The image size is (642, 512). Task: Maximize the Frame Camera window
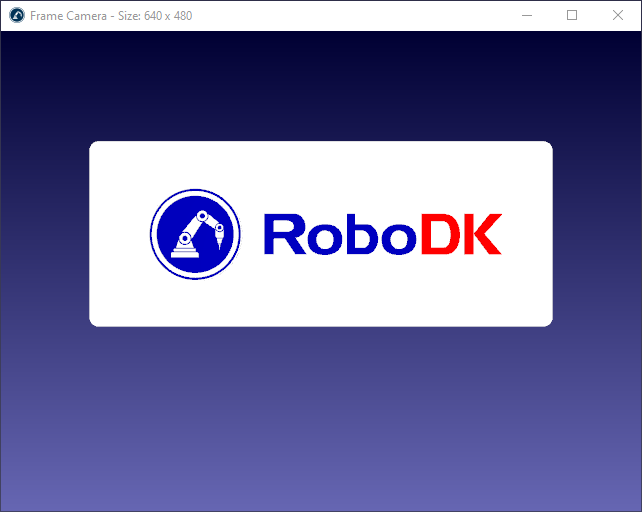pos(572,15)
